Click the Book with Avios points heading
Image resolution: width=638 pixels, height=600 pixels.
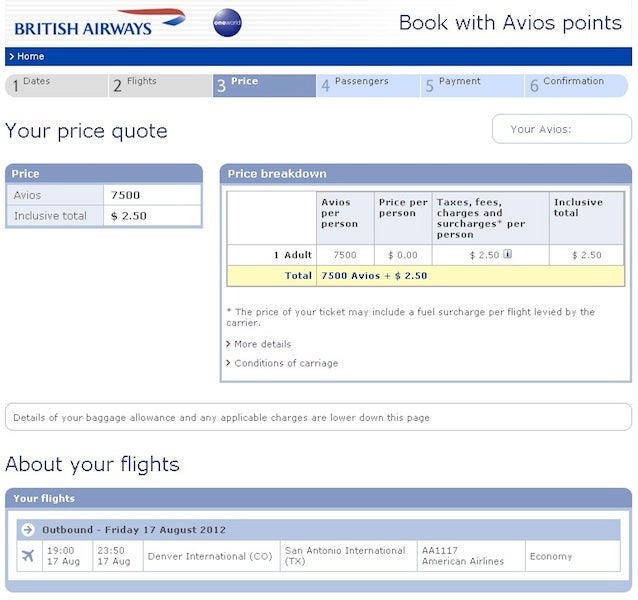[x=509, y=22]
